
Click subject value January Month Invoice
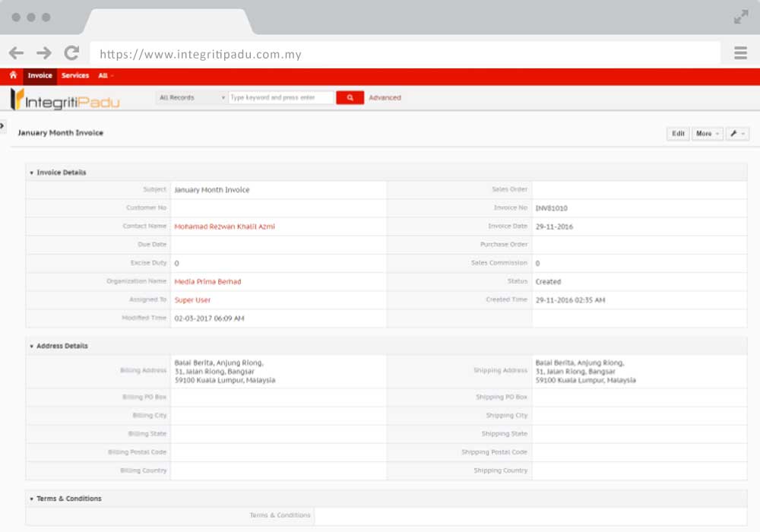(212, 190)
